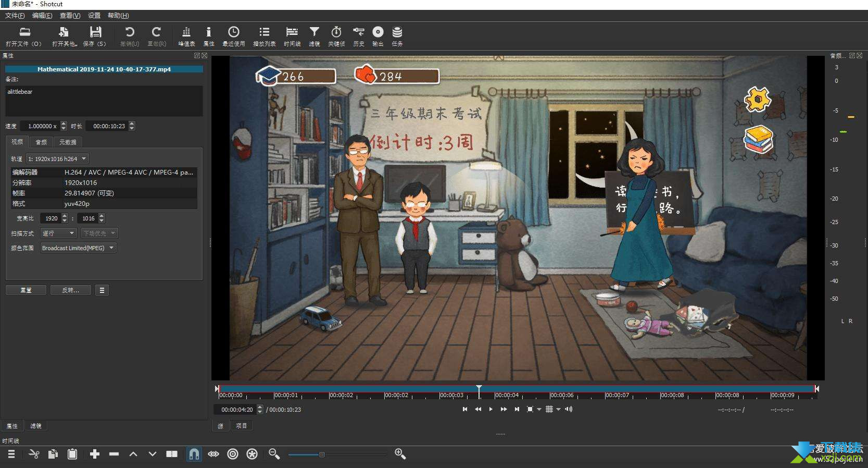Skip to start of clip button

coord(465,409)
